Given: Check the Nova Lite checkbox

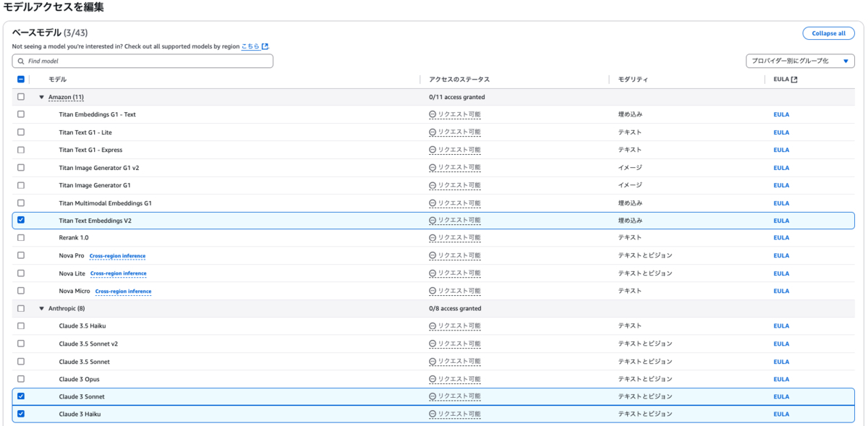Looking at the screenshot, I should point(20,273).
